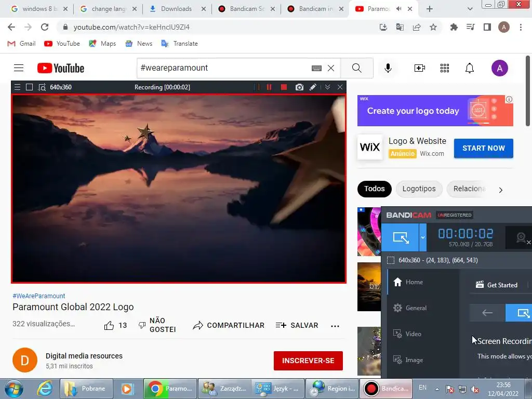
Task: Start voice search with microphone
Action: [x=388, y=68]
